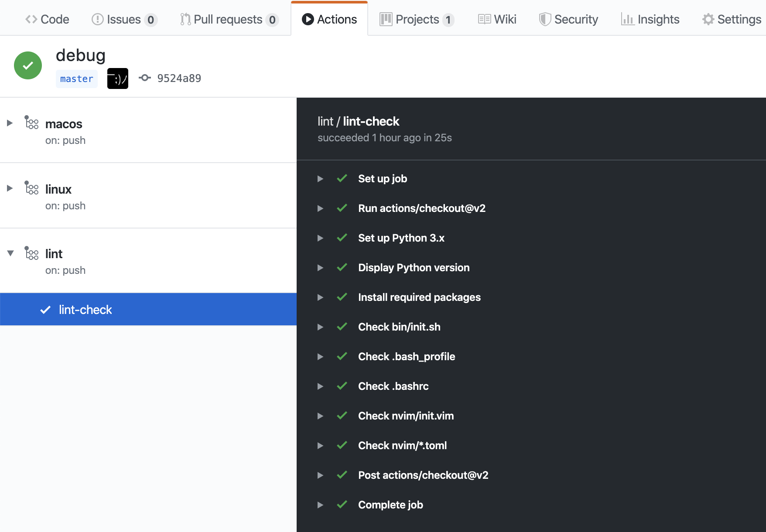Screen dimensions: 766x532
Task: Click the Set up Python 3.x checkmark
Action: 342,238
